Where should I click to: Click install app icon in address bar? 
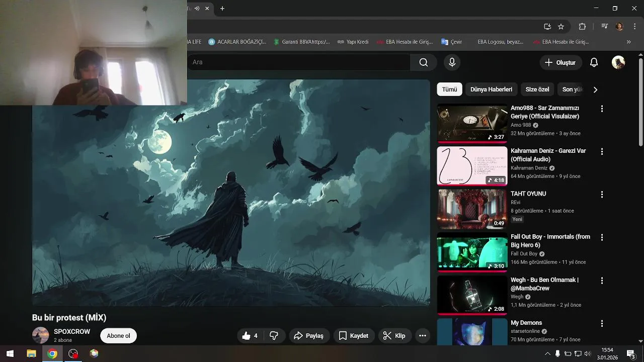pyautogui.click(x=547, y=27)
